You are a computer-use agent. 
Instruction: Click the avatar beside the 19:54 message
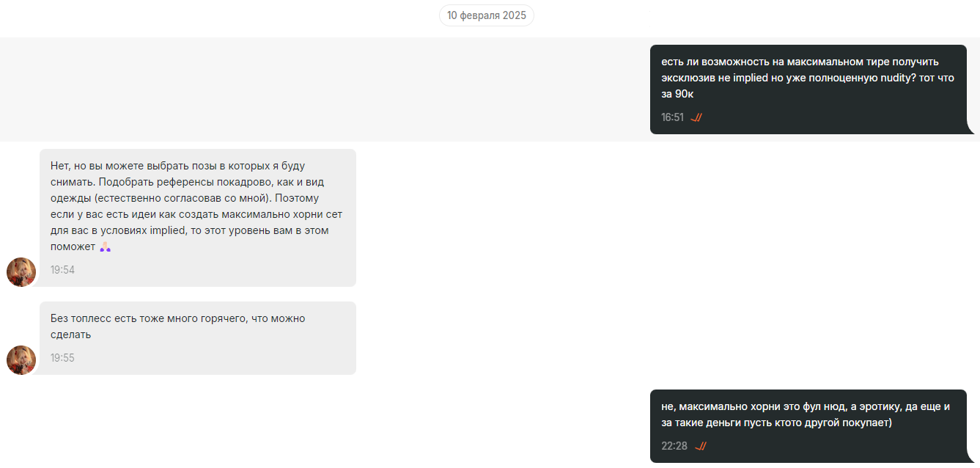pos(21,272)
